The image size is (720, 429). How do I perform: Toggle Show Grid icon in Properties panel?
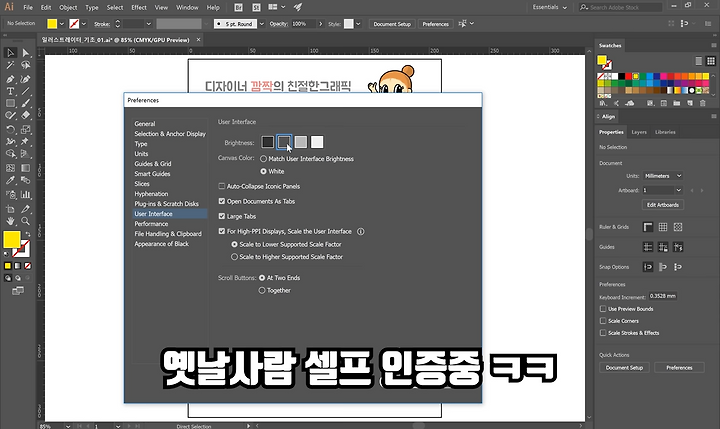[x=663, y=227]
